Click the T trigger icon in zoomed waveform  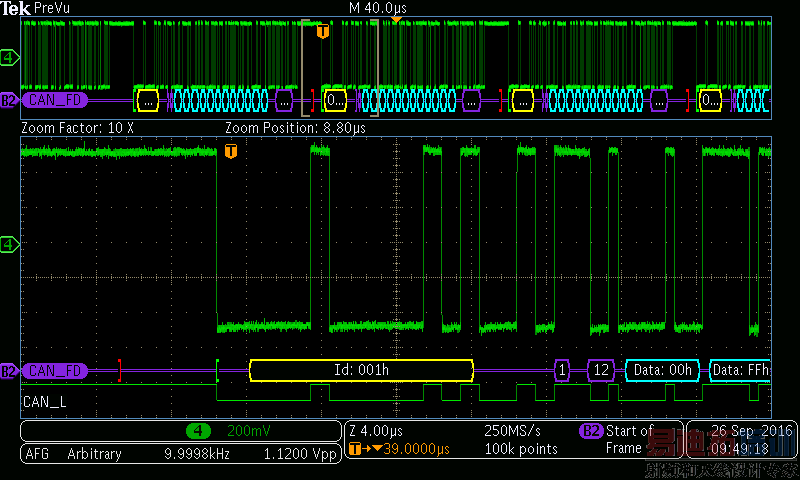(x=231, y=151)
